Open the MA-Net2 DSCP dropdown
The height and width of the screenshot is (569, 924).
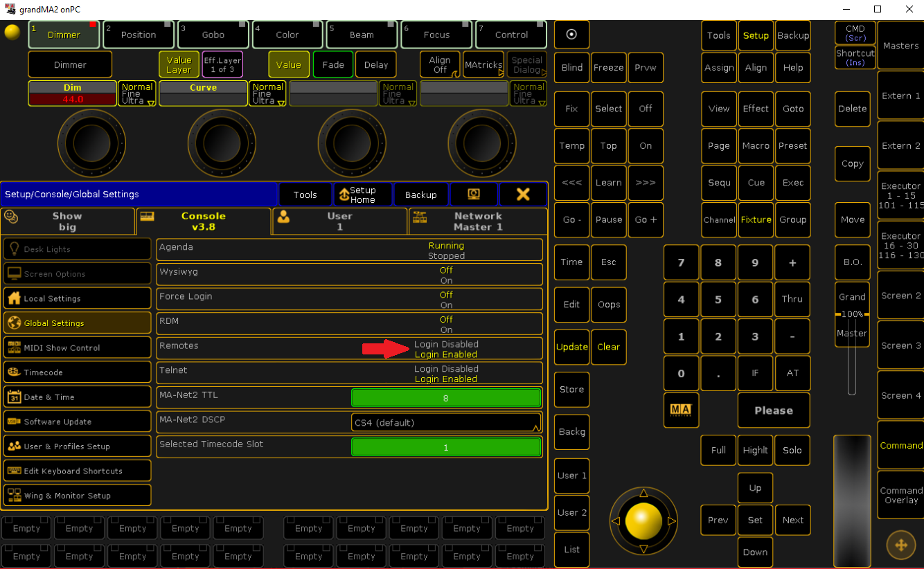446,422
